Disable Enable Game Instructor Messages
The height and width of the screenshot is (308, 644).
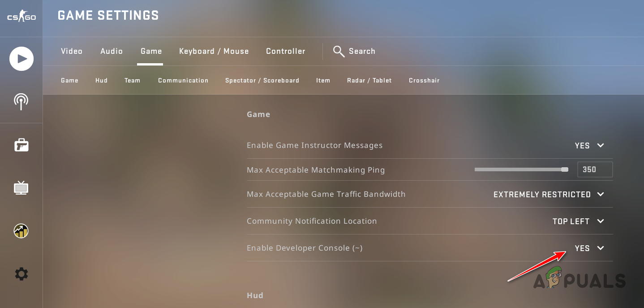pos(589,145)
